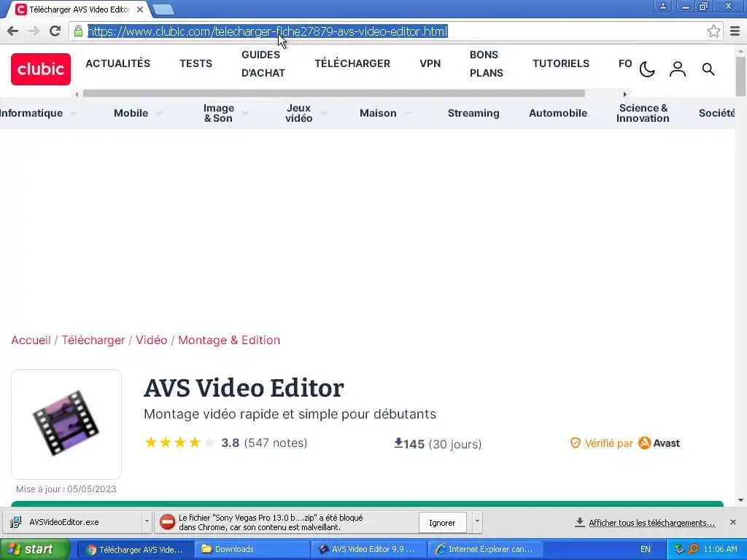Viewport: 747px width, 560px height.
Task: Click the URL address bar
Action: (395, 31)
